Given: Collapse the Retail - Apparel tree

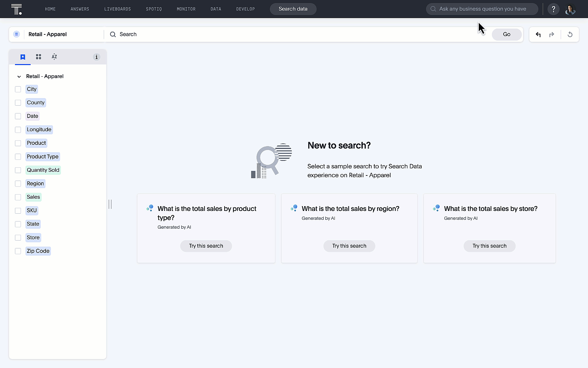Looking at the screenshot, I should coord(19,77).
